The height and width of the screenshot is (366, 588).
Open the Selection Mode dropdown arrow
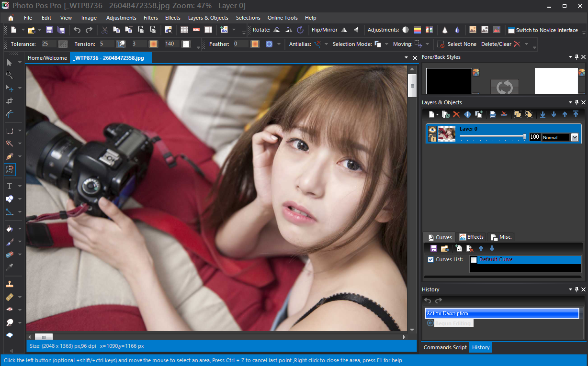(386, 44)
